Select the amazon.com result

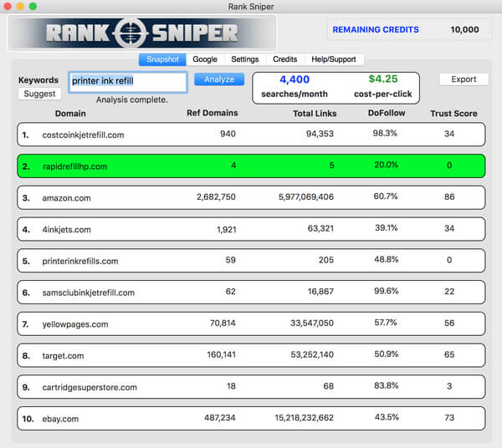tap(251, 197)
